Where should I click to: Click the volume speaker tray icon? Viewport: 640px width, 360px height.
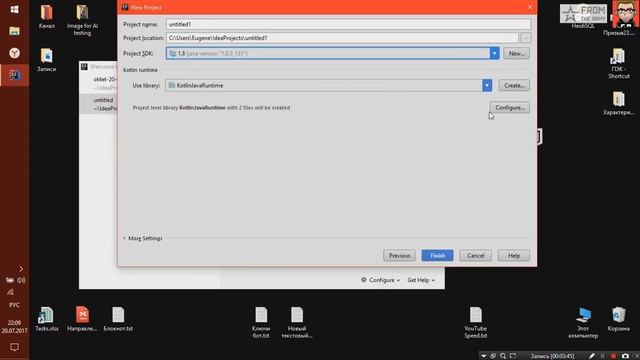pos(21,280)
